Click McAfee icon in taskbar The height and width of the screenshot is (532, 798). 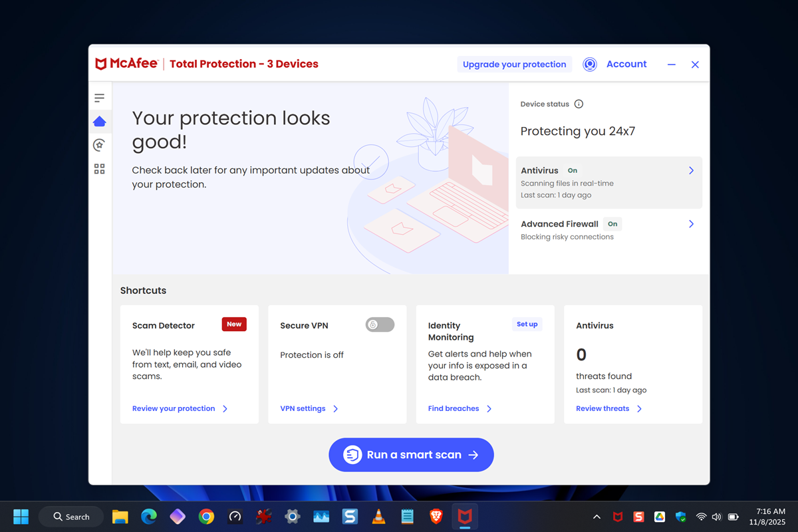point(465,517)
